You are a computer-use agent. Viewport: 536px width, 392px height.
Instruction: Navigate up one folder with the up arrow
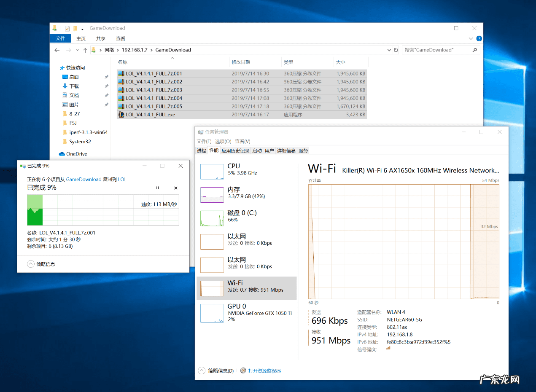(85, 50)
